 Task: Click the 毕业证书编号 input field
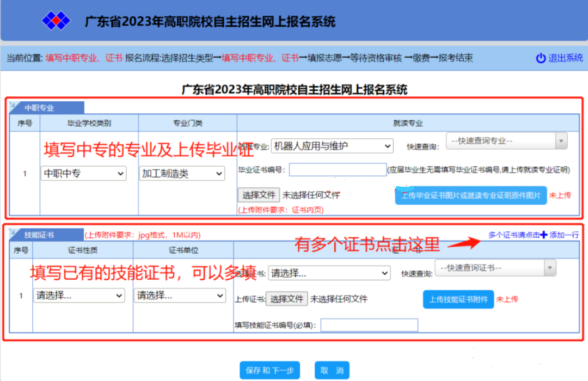pyautogui.click(x=337, y=169)
